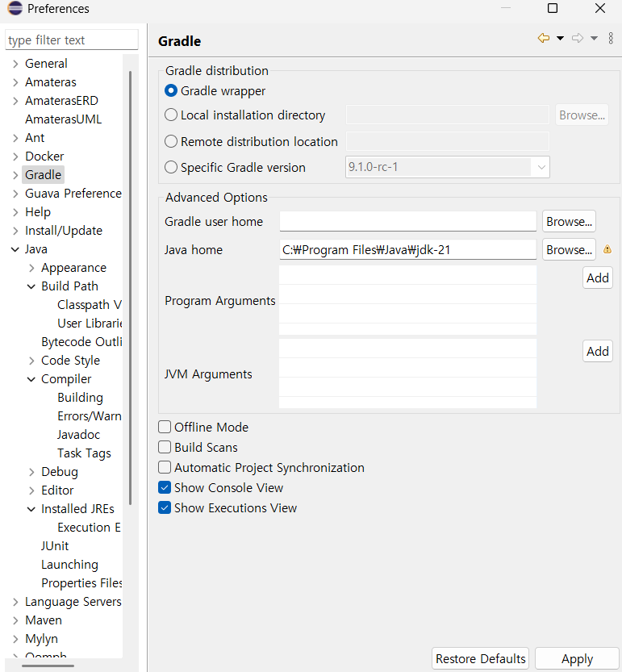This screenshot has height=672, width=622.
Task: Collapse the Compiler node
Action: point(31,379)
